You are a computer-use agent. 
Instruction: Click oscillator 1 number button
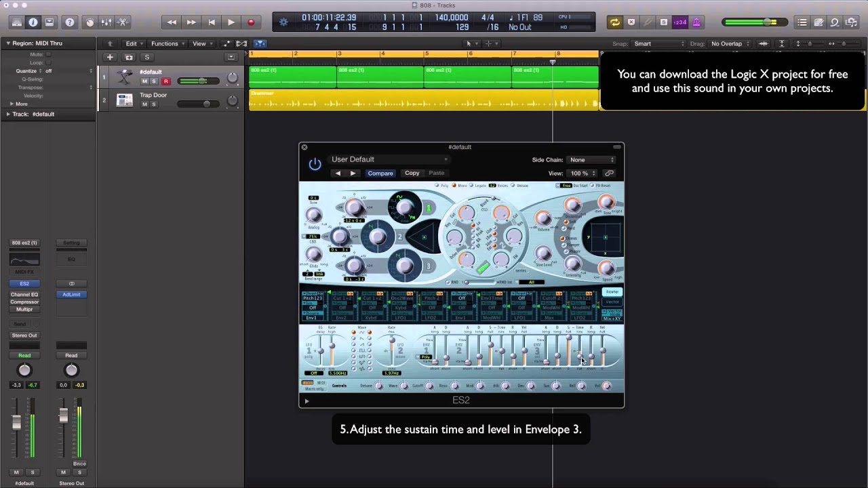click(428, 208)
